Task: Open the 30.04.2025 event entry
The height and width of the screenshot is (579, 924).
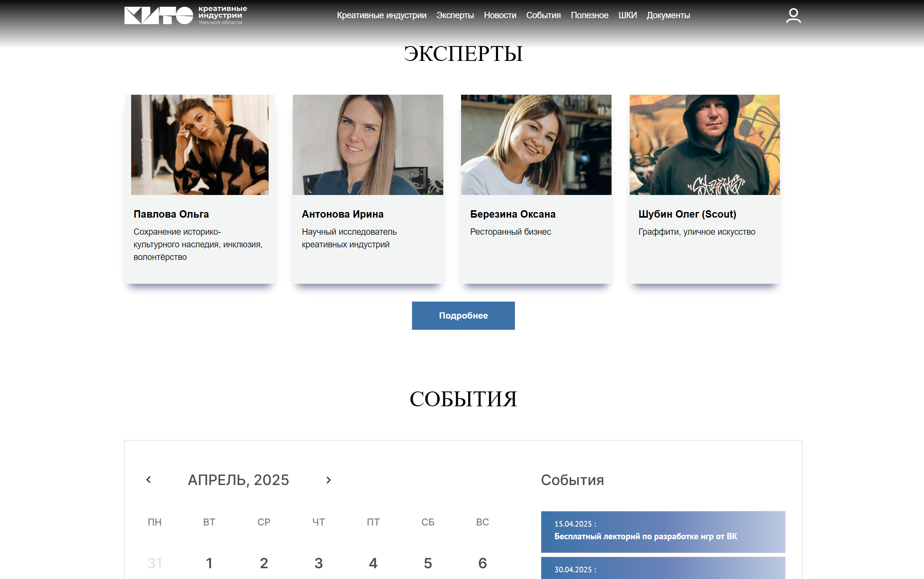Action: coord(663,568)
